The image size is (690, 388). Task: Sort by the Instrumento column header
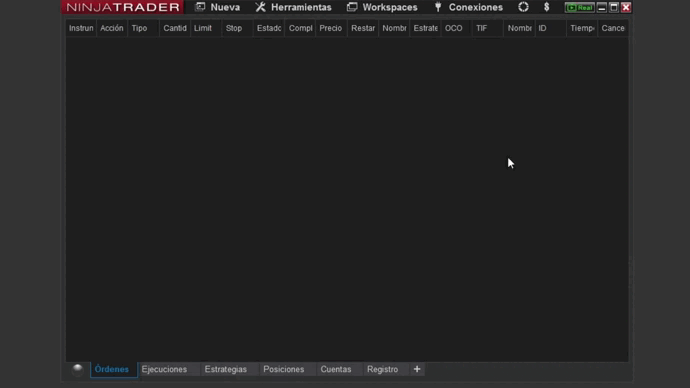point(81,28)
